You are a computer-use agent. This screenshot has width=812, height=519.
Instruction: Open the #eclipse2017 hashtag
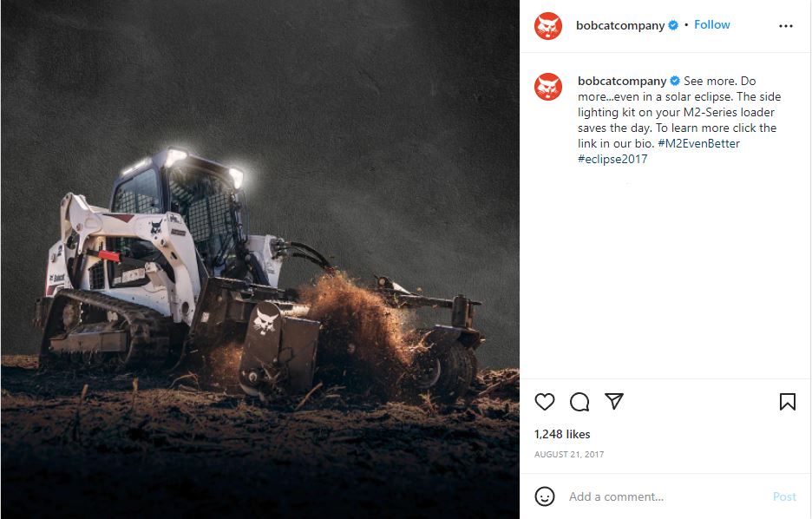(612, 159)
